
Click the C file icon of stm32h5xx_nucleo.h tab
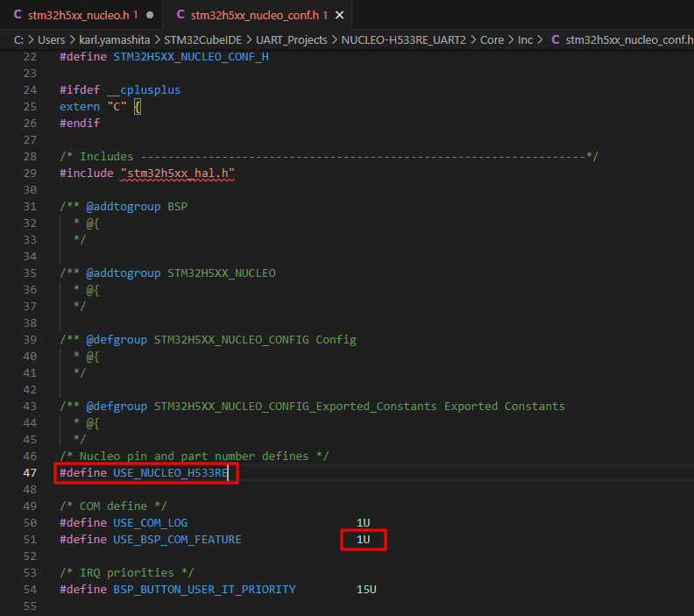(18, 15)
